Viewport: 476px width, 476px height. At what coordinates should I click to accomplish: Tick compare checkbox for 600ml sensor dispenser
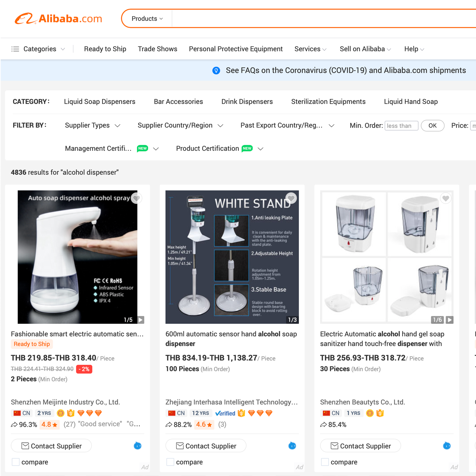pos(170,462)
